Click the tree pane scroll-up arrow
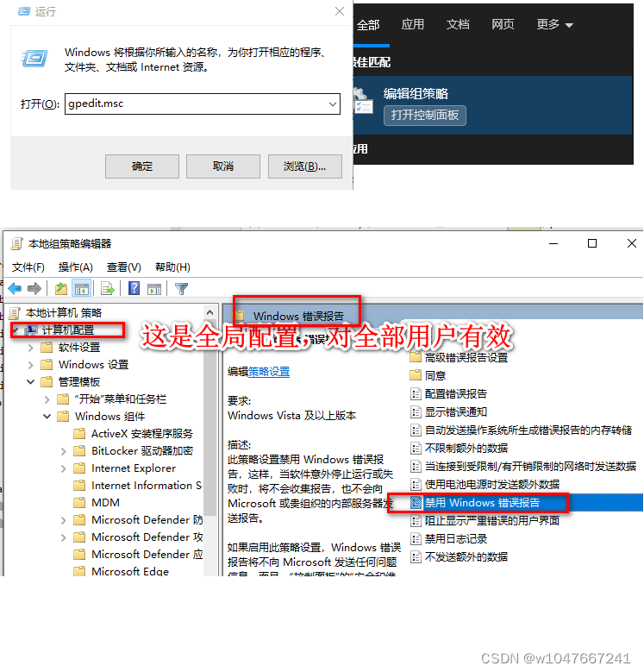 209,313
